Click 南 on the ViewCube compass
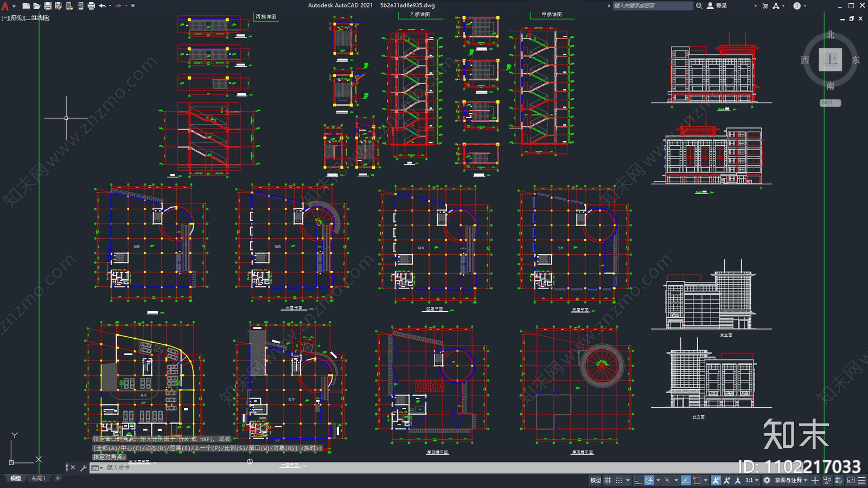 tap(831, 86)
